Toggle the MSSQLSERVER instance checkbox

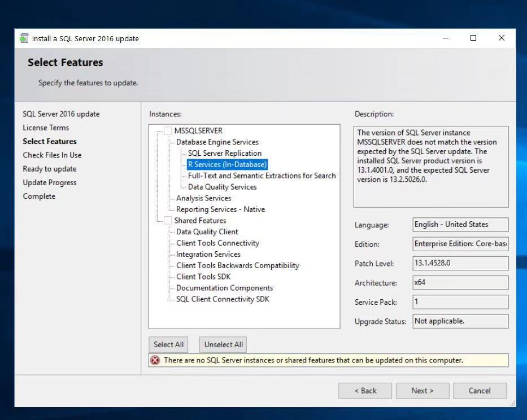[x=168, y=130]
